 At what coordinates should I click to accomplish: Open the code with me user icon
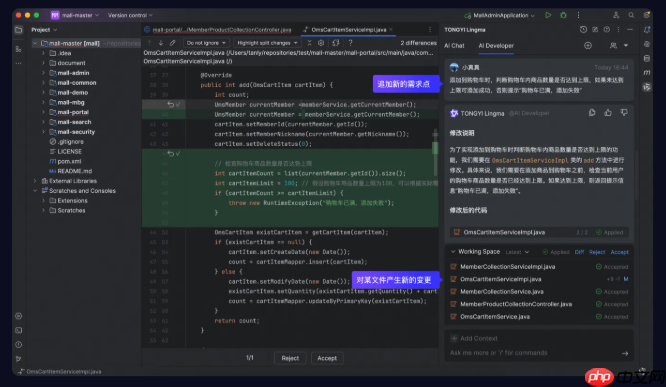(616, 15)
